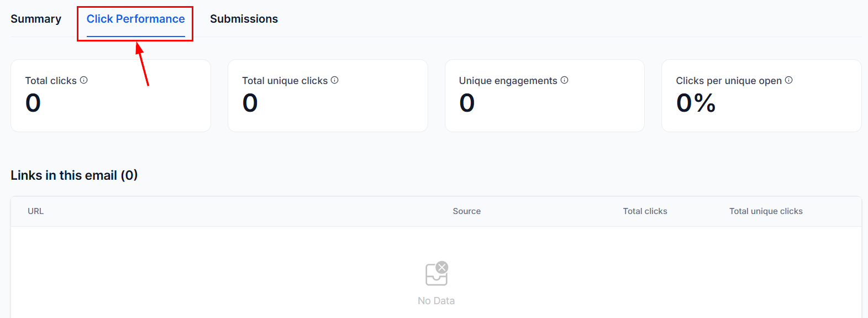Click the Total clicks column header
868x318 pixels.
(645, 211)
